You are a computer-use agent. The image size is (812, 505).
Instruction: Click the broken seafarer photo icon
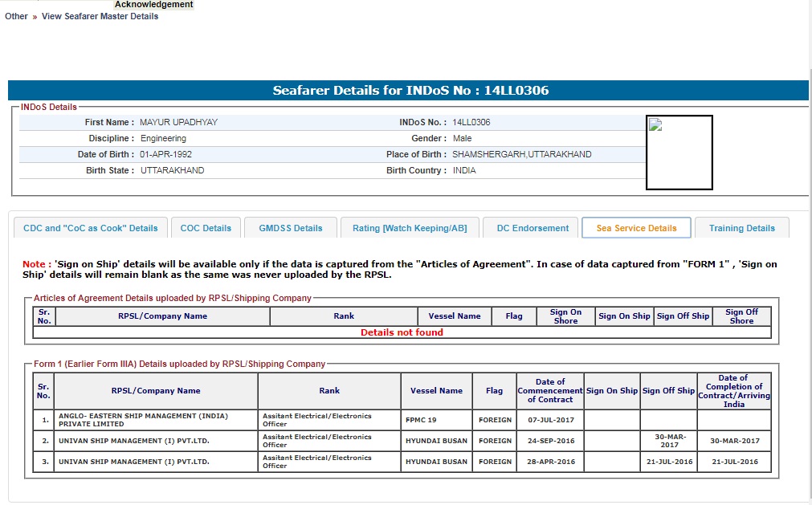tap(655, 125)
